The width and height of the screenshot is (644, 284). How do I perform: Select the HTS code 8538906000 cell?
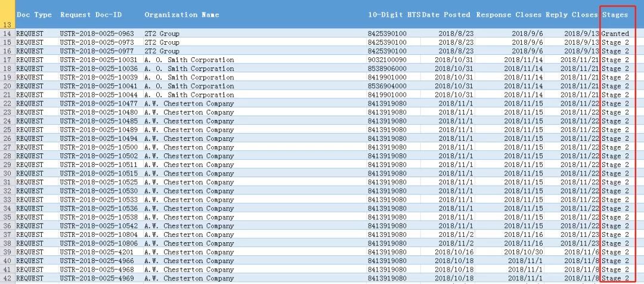tap(388, 69)
